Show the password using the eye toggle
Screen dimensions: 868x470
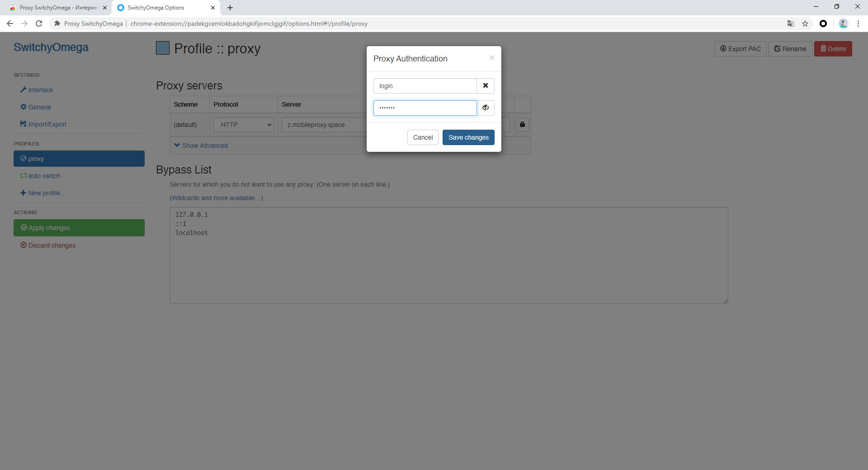486,108
